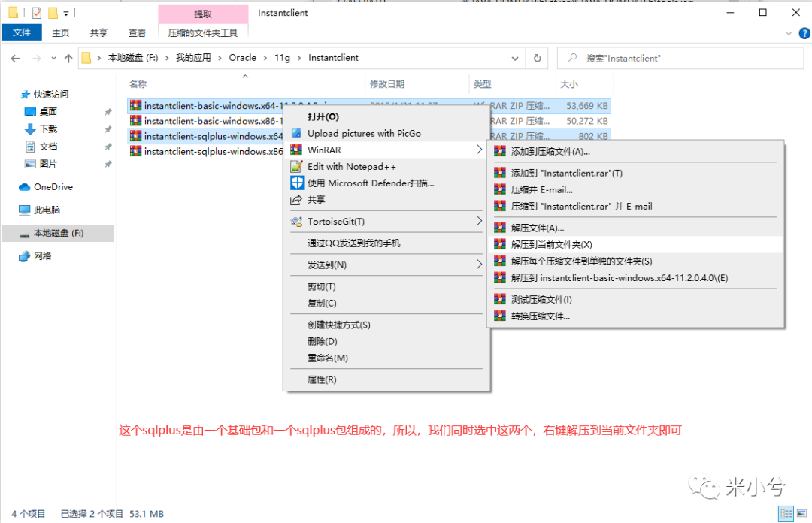Image resolution: width=812 pixels, height=523 pixels.
Task: Click the search Instantclient field
Action: pyautogui.click(x=680, y=58)
